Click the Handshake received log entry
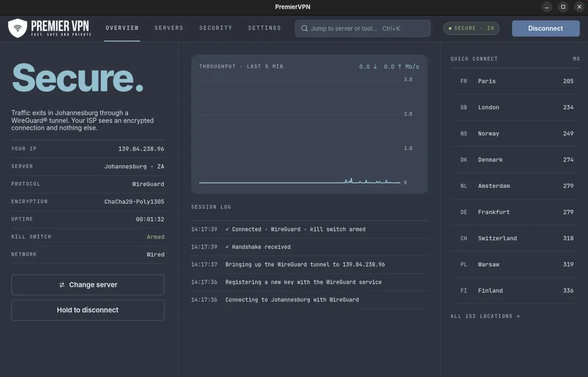588x377 pixels. point(309,247)
